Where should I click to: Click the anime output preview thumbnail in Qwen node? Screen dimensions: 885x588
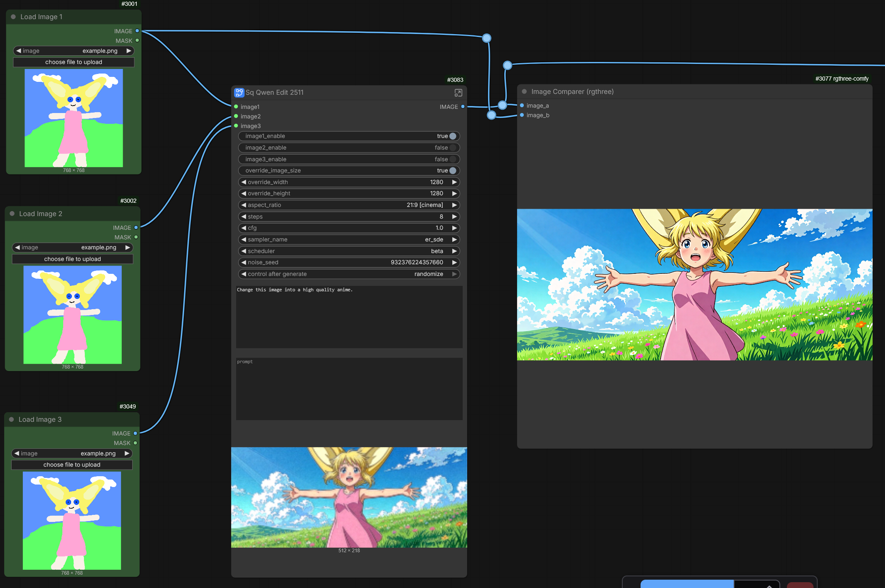349,497
